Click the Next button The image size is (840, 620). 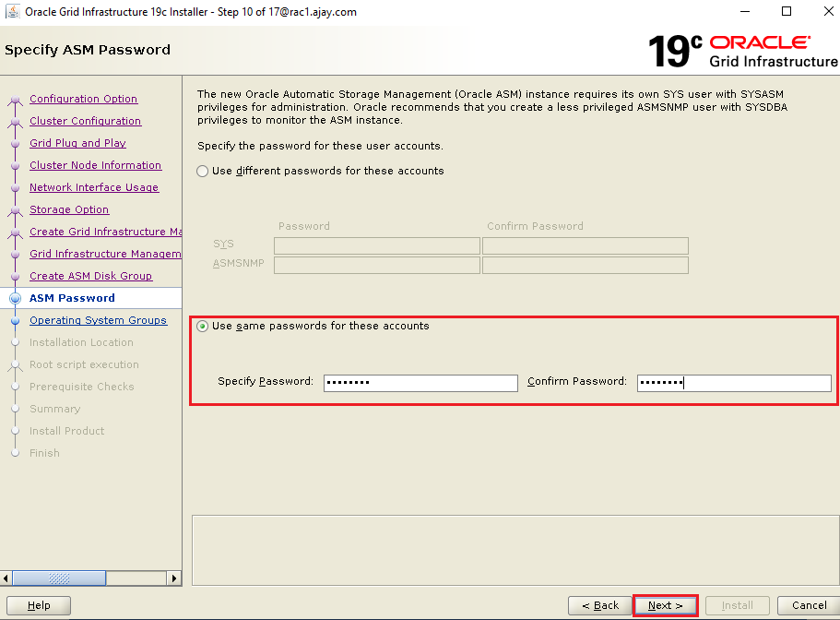[x=666, y=605]
